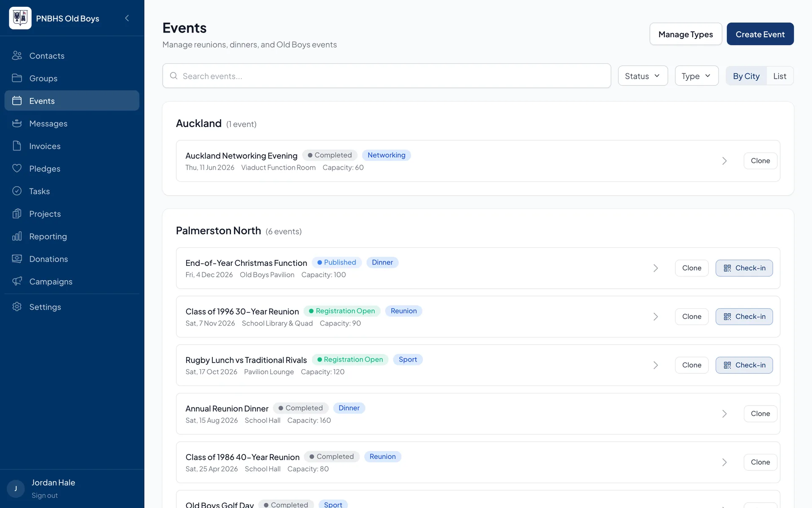Open the Messages inbox icon
Screen dimensions: 812x508
tap(17, 123)
